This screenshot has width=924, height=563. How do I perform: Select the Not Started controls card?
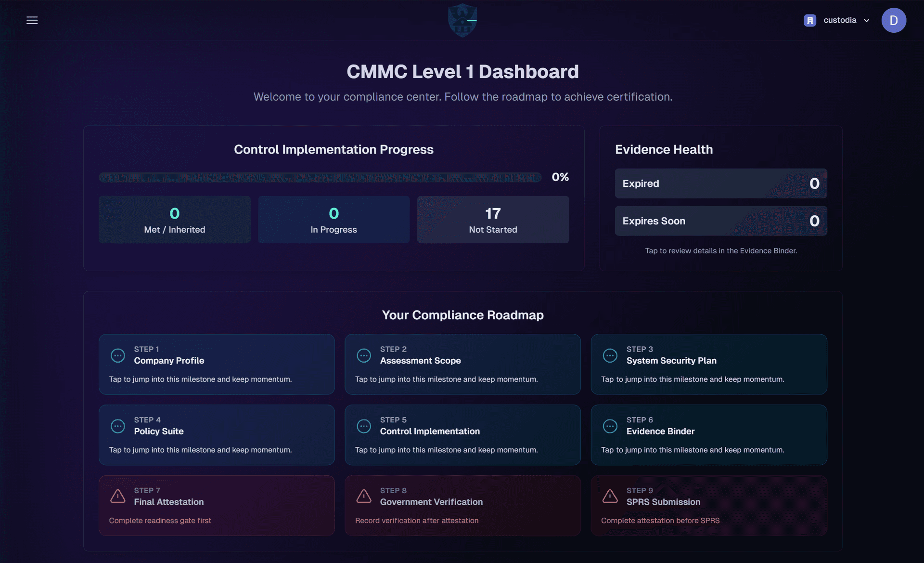[493, 219]
